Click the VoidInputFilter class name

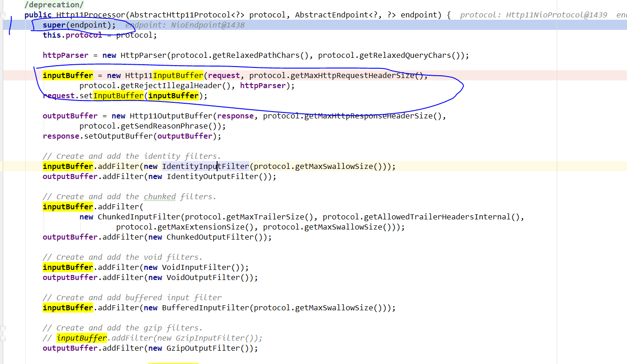pyautogui.click(x=196, y=267)
